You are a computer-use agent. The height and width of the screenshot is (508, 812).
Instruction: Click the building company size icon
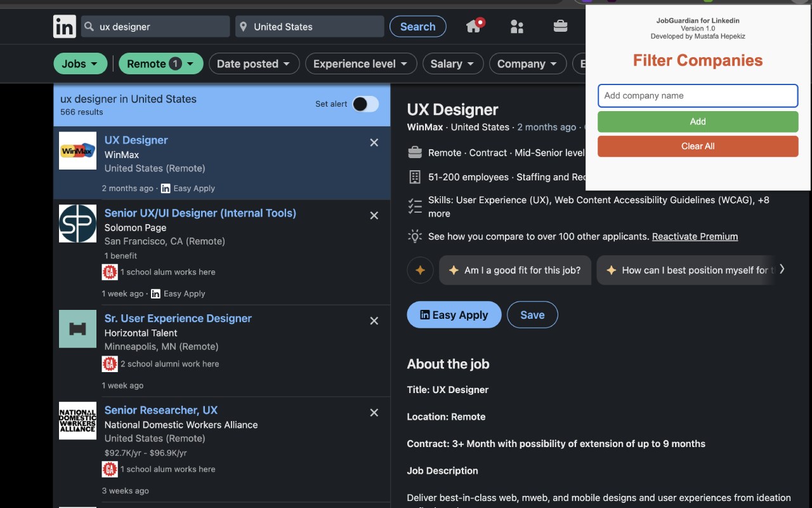(x=415, y=177)
